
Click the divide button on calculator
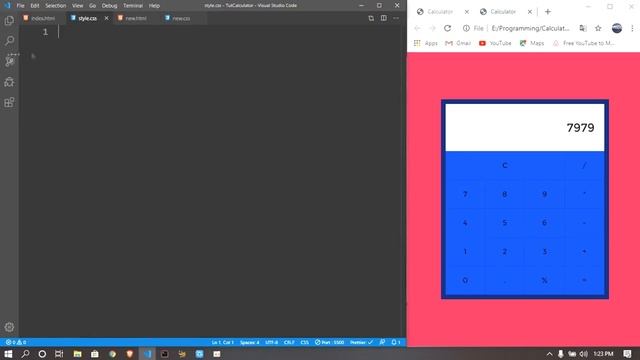tap(584, 166)
